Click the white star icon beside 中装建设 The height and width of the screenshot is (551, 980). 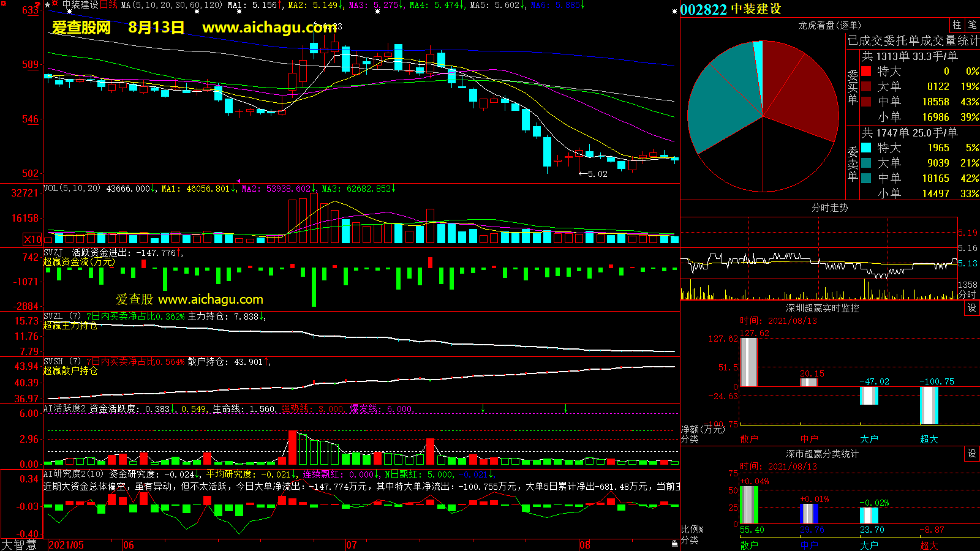click(x=48, y=5)
